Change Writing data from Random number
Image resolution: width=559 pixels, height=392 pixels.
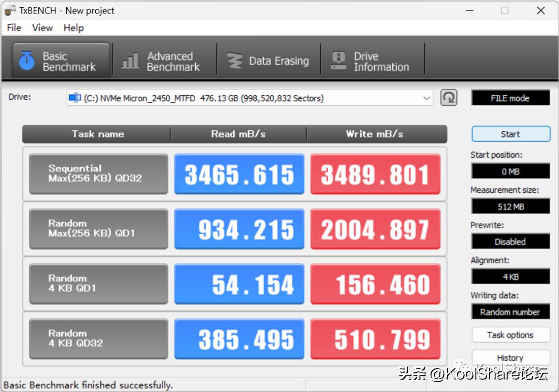(510, 312)
